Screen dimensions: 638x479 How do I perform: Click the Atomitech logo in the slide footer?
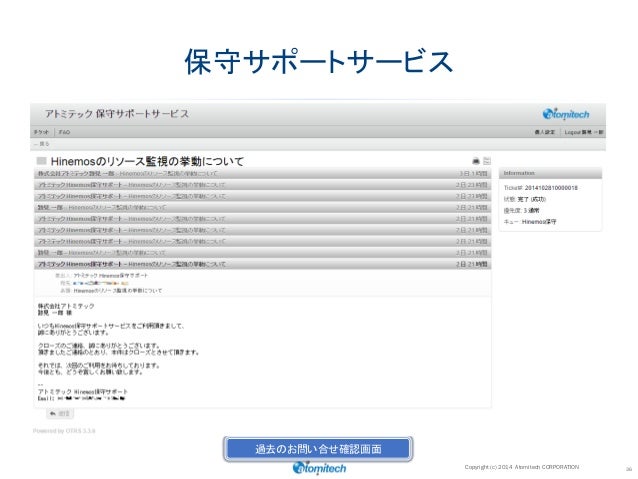click(319, 468)
